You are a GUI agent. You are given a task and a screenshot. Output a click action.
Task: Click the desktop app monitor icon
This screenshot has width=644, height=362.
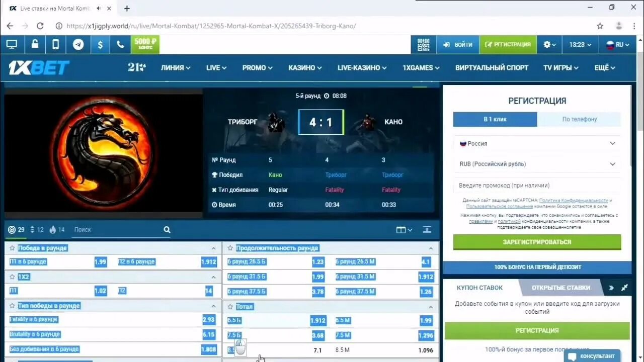pyautogui.click(x=12, y=44)
